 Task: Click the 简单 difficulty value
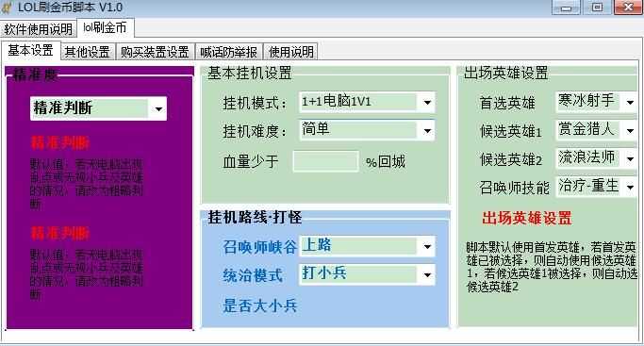[316, 129]
